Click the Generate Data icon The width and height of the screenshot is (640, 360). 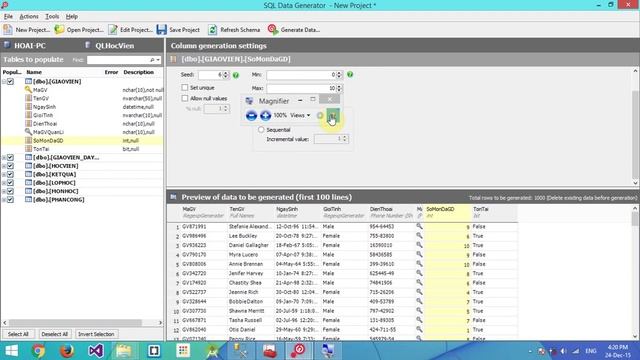[273, 29]
